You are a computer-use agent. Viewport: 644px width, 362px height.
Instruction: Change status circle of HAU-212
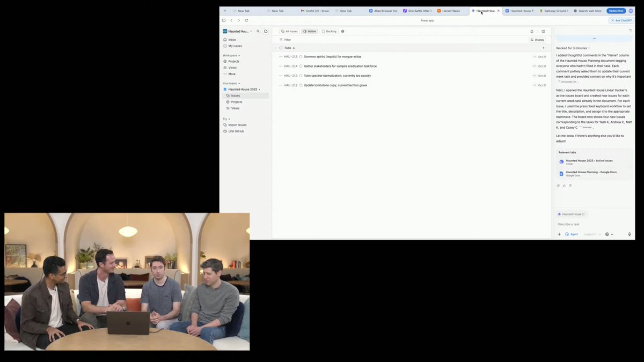coord(301,85)
